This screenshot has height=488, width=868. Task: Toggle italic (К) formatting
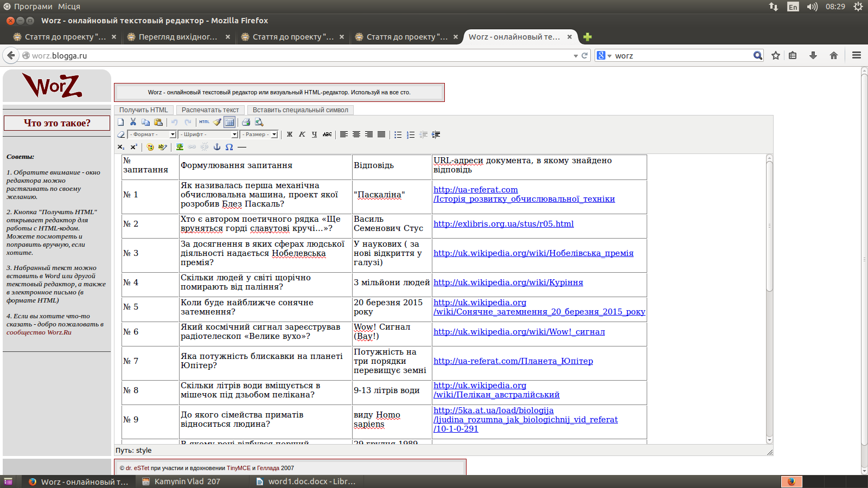click(302, 134)
